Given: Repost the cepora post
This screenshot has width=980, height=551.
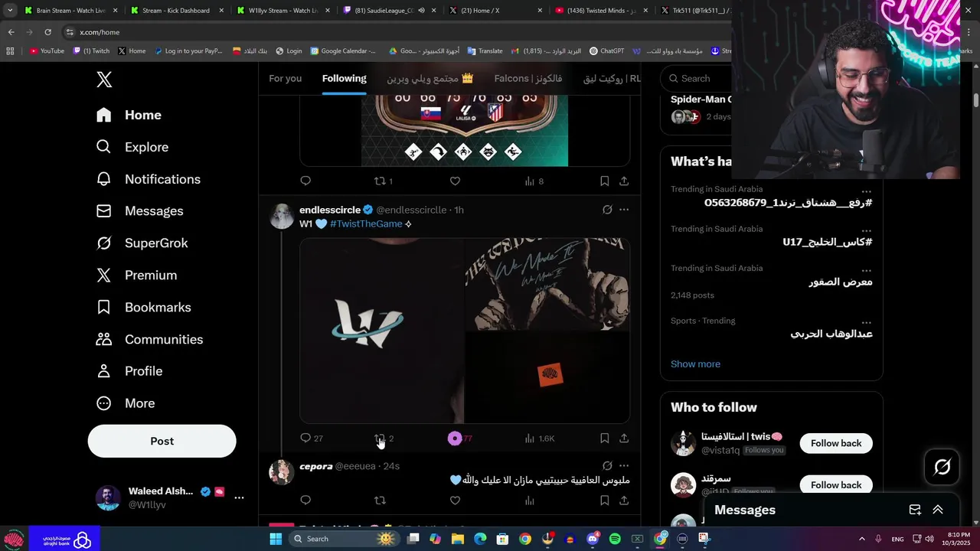Looking at the screenshot, I should [x=380, y=500].
